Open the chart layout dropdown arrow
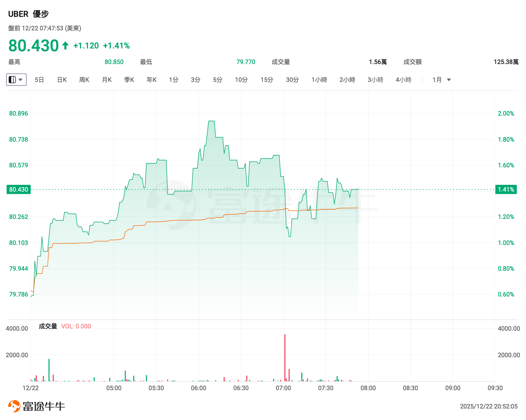This screenshot has height=420, width=526. (21, 80)
